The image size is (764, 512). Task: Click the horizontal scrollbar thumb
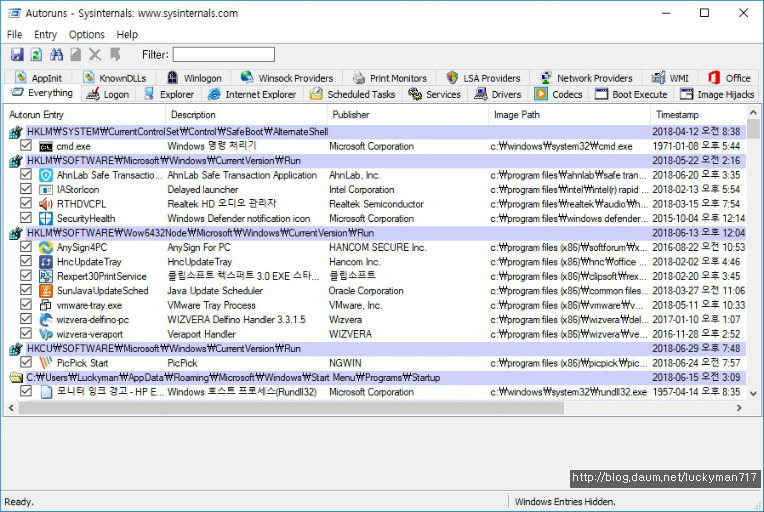point(291,408)
